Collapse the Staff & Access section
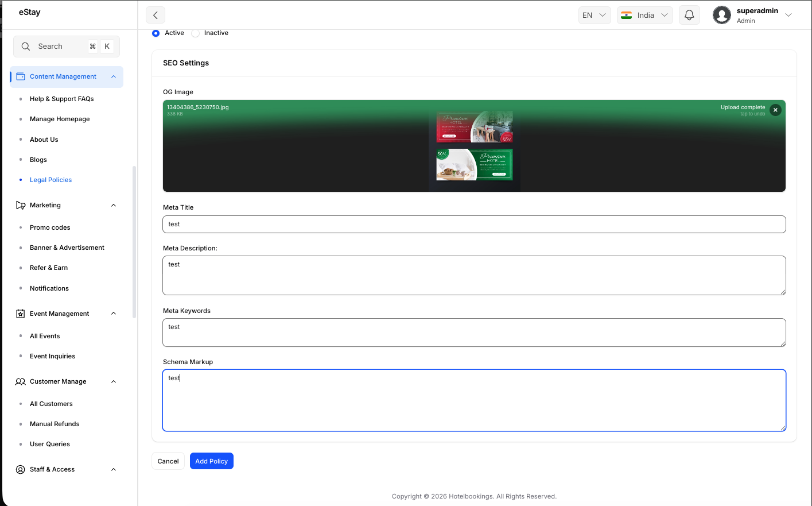Screen dimensions: 812x506 pyautogui.click(x=114, y=469)
